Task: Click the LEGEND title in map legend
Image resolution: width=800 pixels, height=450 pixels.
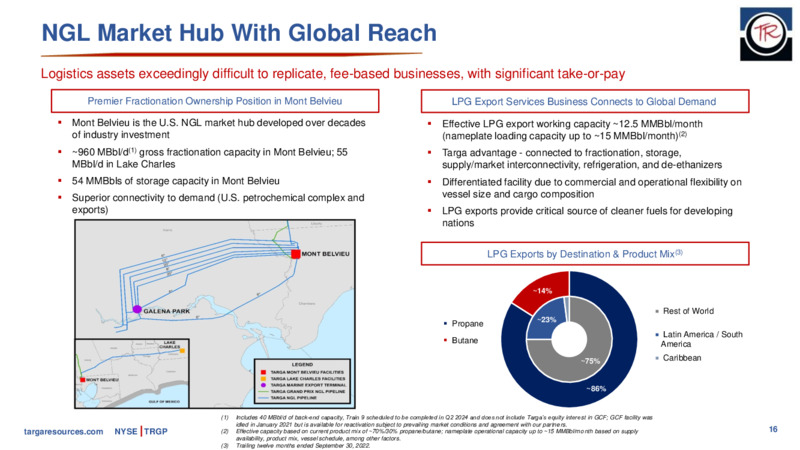Action: click(x=302, y=364)
